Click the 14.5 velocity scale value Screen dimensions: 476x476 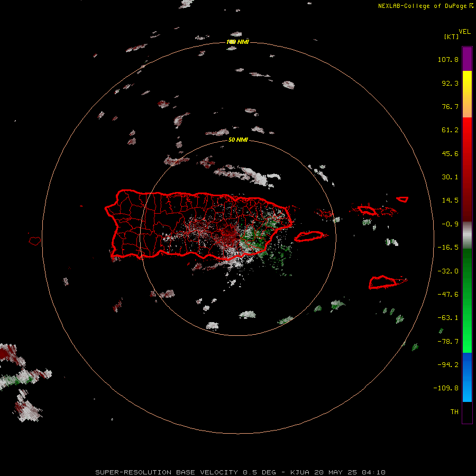pyautogui.click(x=450, y=200)
